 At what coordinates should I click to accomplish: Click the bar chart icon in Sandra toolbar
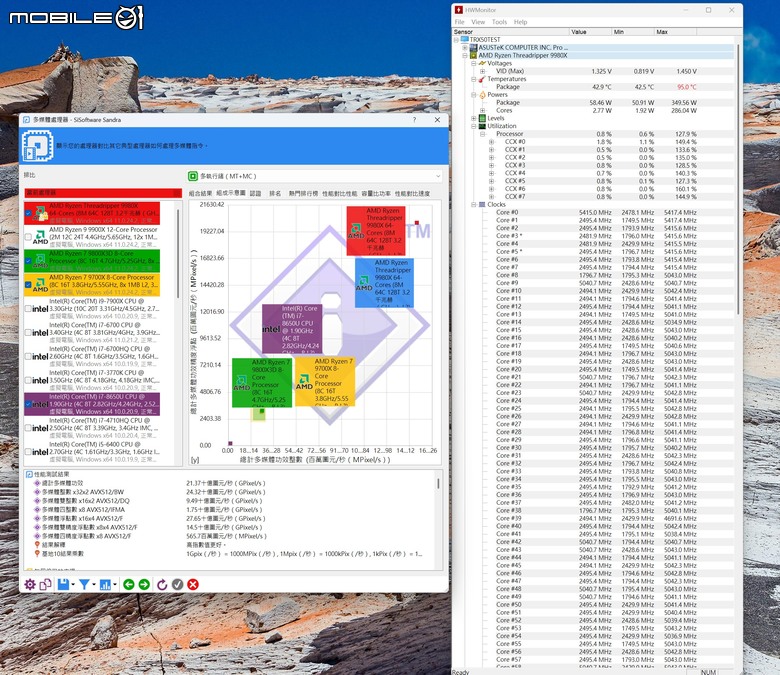[x=105, y=584]
